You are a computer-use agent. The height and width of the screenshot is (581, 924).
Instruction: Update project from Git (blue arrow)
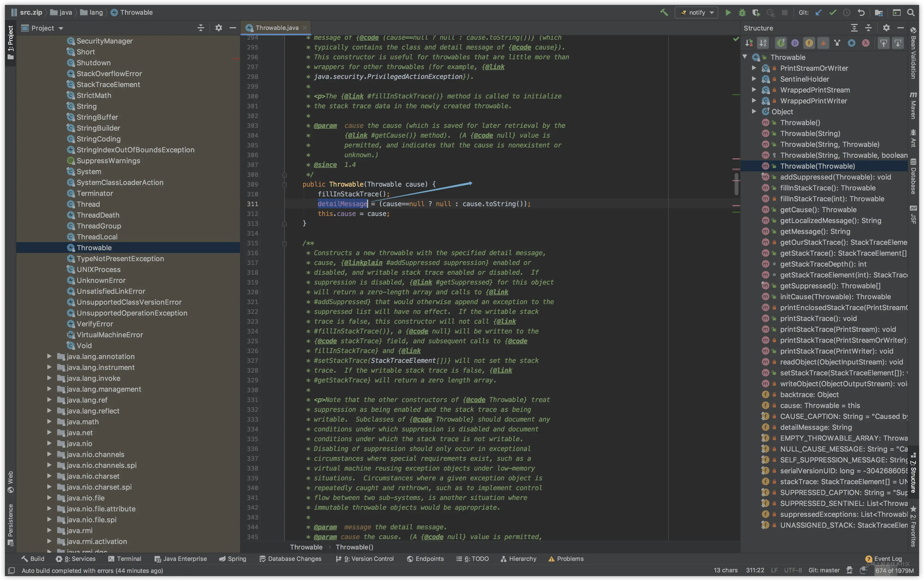click(818, 12)
